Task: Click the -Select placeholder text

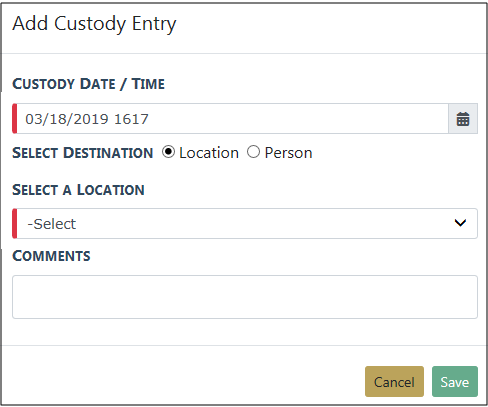Action: pos(52,224)
